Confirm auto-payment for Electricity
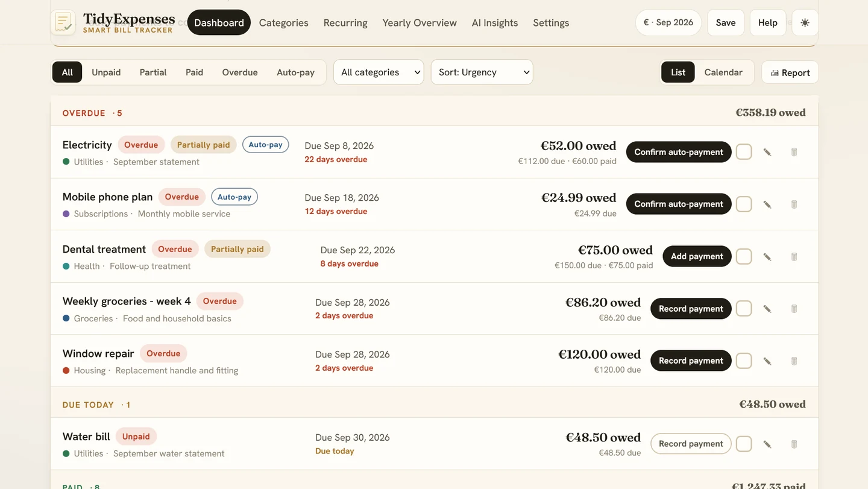Image resolution: width=868 pixels, height=489 pixels. tap(679, 152)
